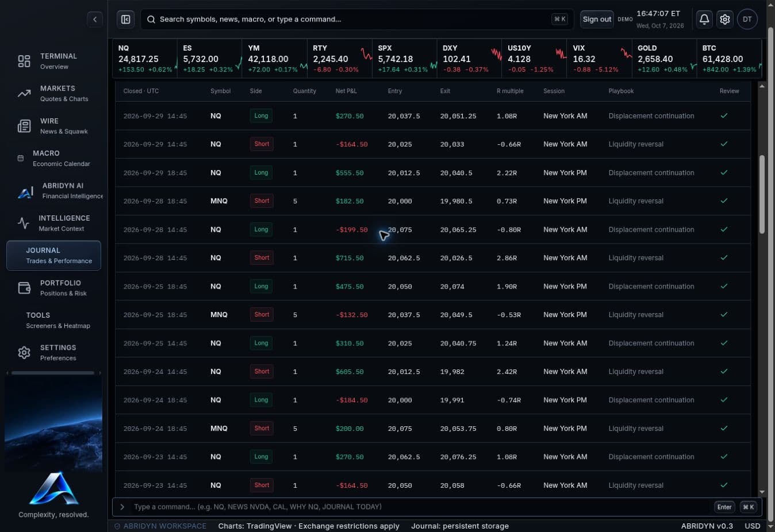Screen dimensions: 775x532
Task: Click the review checkmark for 2026-09-24 14:45 trade
Action: [x=724, y=371]
